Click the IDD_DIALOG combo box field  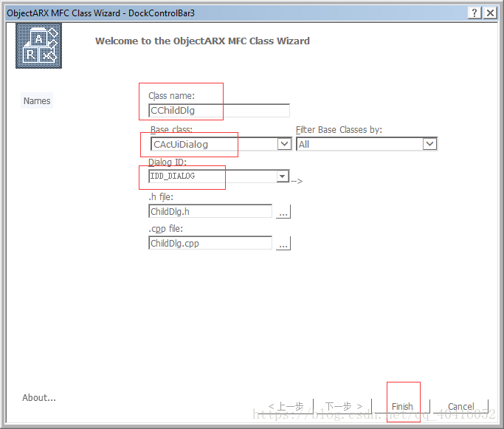[219, 176]
